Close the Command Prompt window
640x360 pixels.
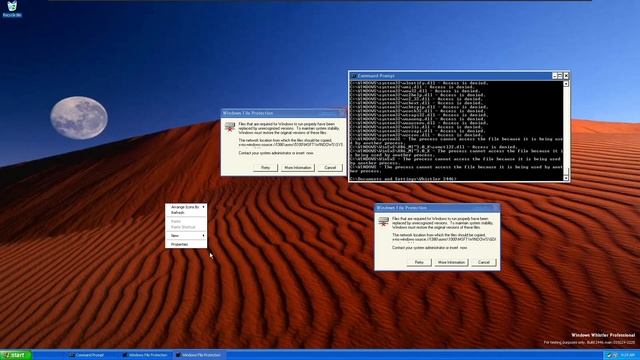pos(566,76)
